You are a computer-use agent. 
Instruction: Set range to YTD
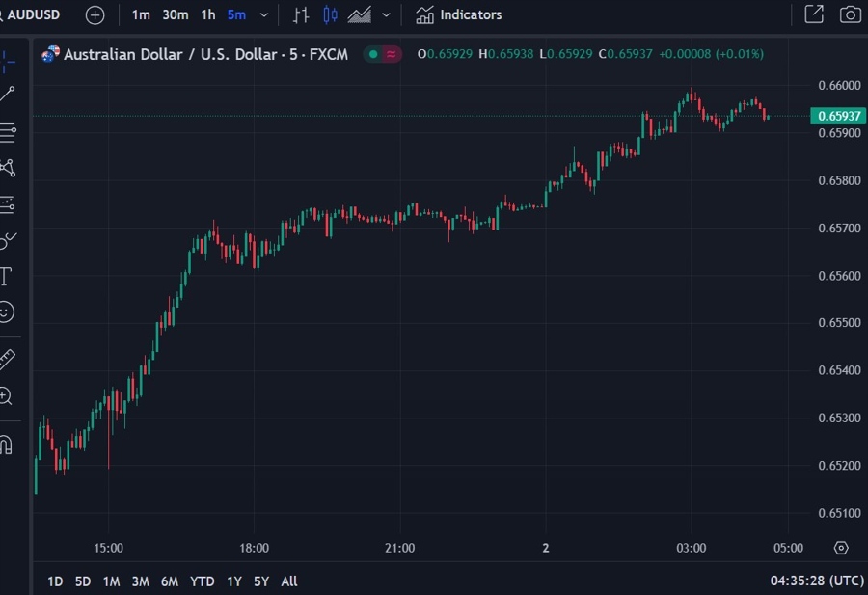coord(203,581)
